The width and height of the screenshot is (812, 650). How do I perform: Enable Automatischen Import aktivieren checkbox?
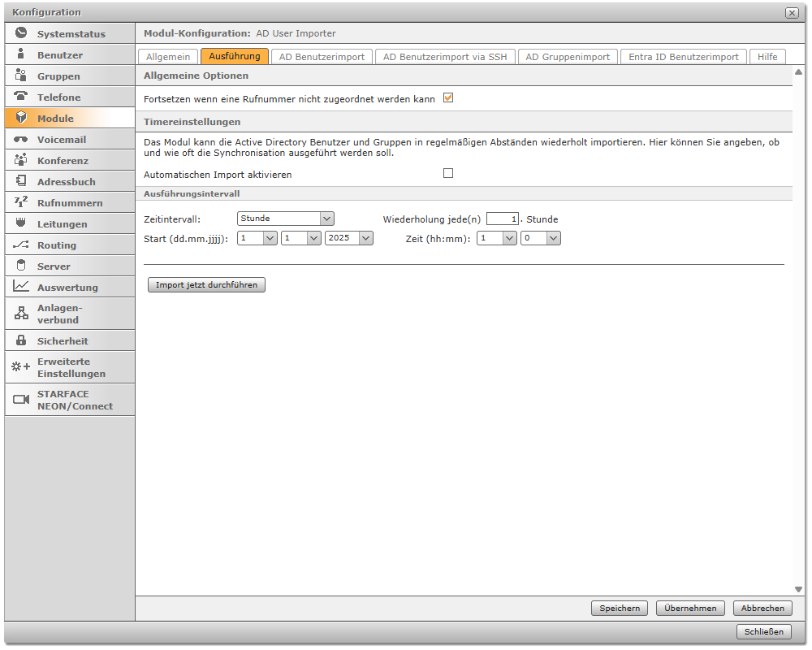point(447,174)
